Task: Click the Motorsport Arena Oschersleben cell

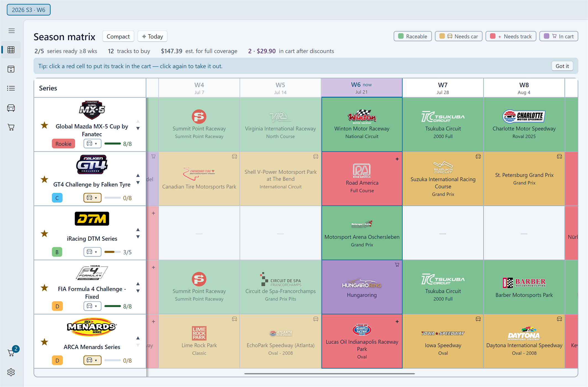Action: tap(362, 233)
